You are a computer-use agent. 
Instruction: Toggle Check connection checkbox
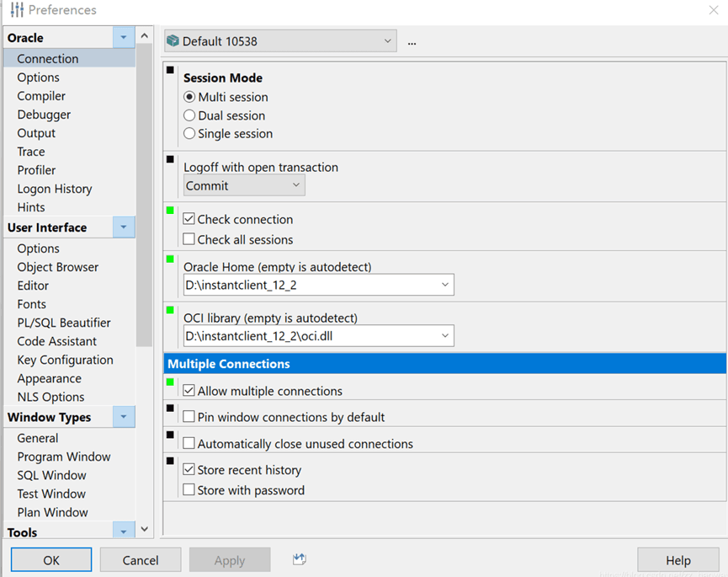pyautogui.click(x=189, y=219)
